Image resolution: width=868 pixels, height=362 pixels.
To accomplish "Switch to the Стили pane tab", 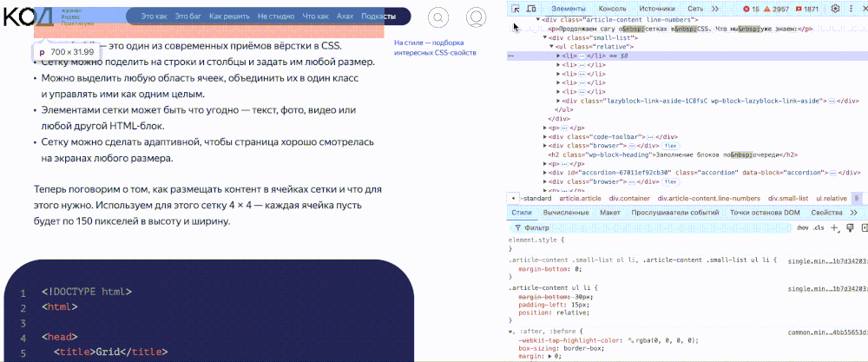I will 522,213.
